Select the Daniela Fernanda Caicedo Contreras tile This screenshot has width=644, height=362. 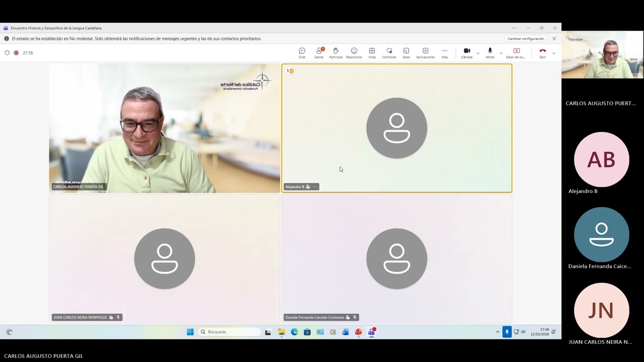(x=397, y=259)
